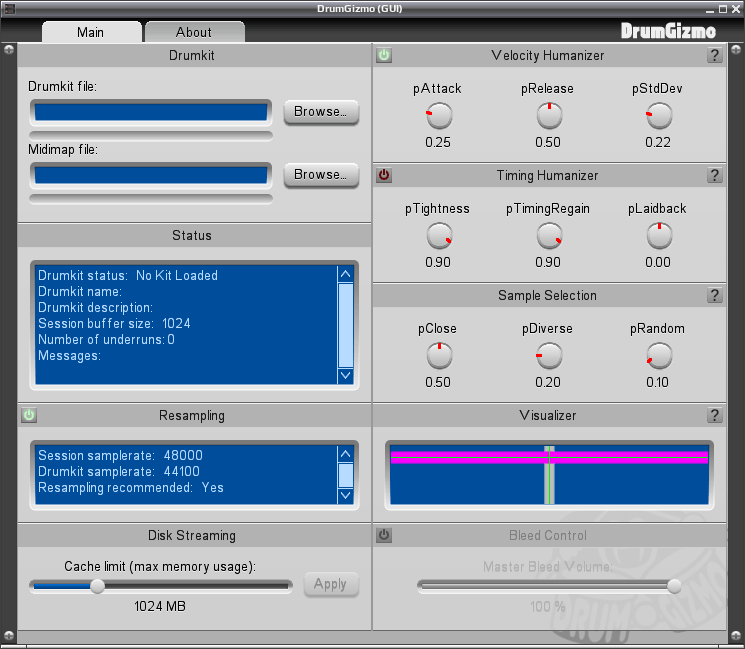The image size is (745, 649).
Task: Click the Resampling box scroll down arrow
Action: click(x=345, y=495)
